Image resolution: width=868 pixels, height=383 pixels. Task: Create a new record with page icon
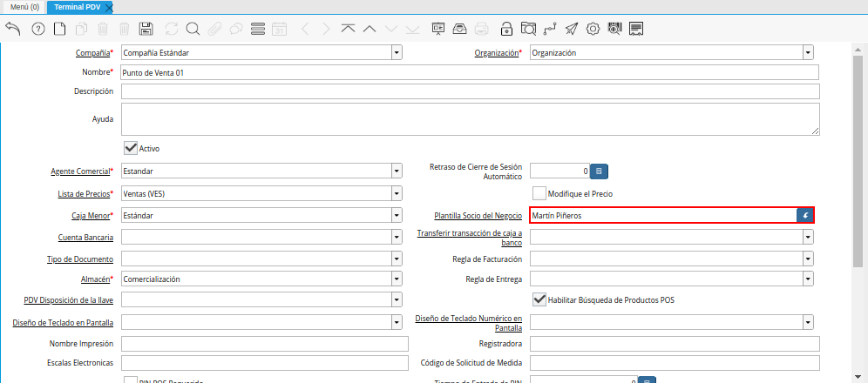coord(59,29)
